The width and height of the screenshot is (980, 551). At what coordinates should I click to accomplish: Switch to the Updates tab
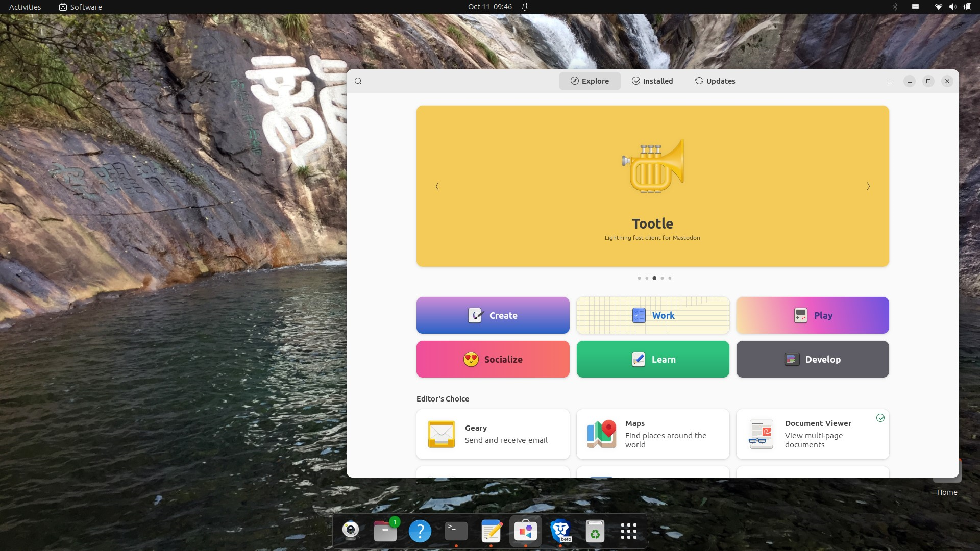point(715,81)
